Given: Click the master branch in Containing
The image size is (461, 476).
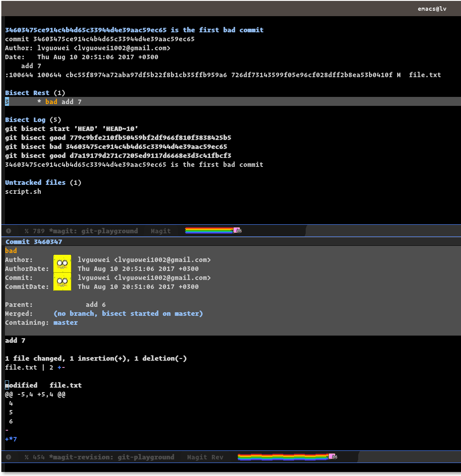Looking at the screenshot, I should click(66, 323).
